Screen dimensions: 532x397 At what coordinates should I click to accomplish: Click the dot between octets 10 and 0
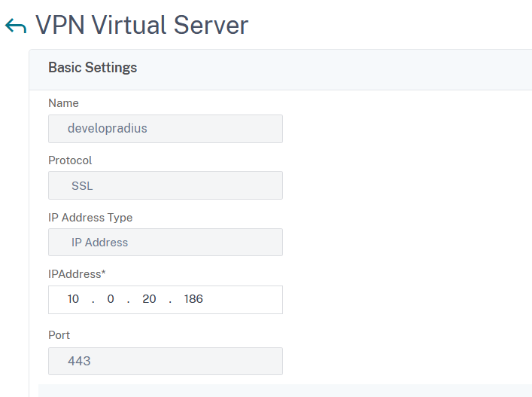click(x=93, y=300)
